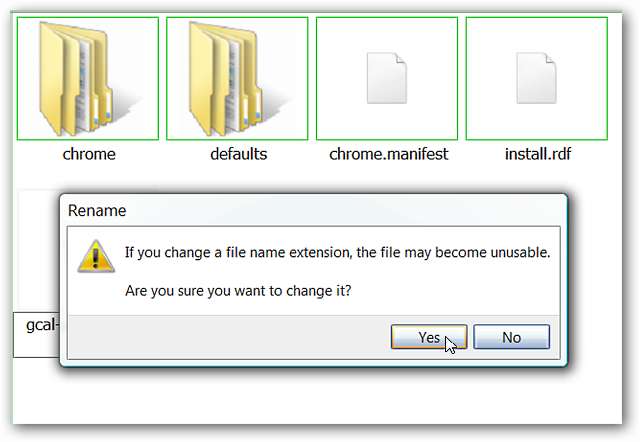Select the chrome.manifest file icon
This screenshot has height=442, width=640.
[x=387, y=78]
